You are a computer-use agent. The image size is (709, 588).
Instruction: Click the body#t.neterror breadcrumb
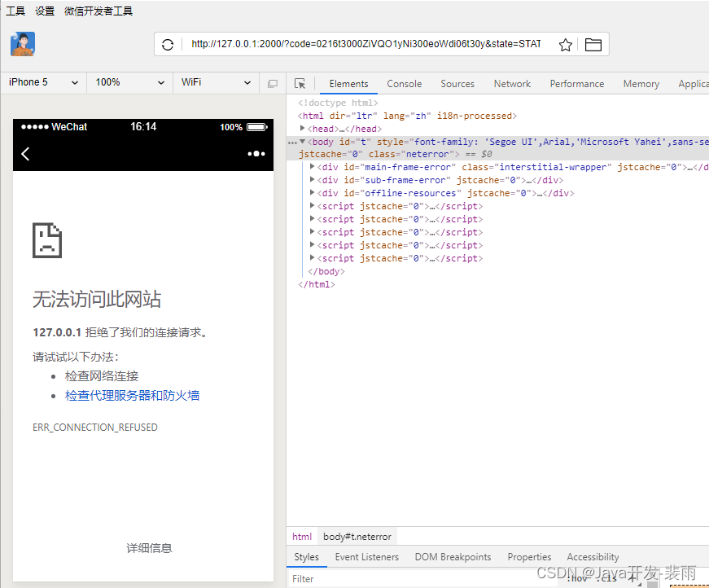(357, 537)
